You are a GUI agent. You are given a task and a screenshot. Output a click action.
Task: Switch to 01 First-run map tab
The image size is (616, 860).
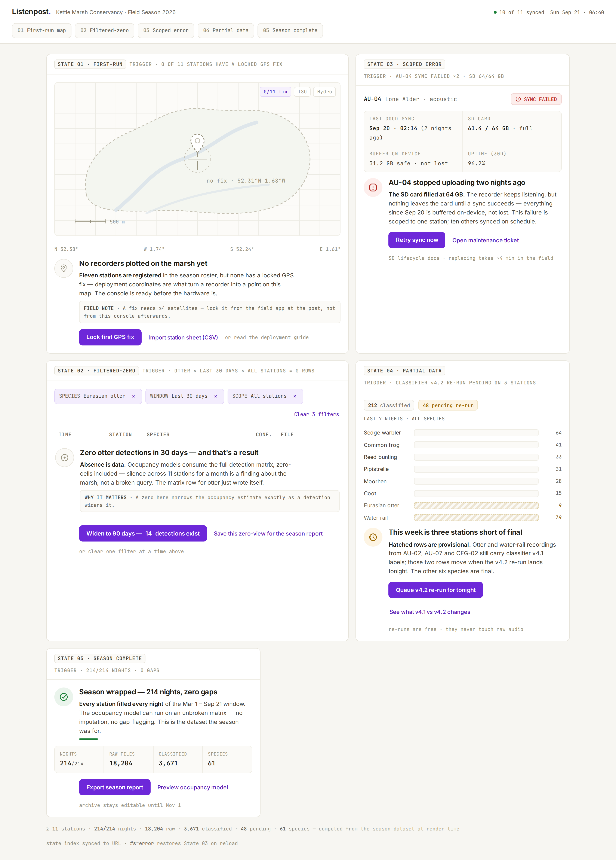(42, 30)
